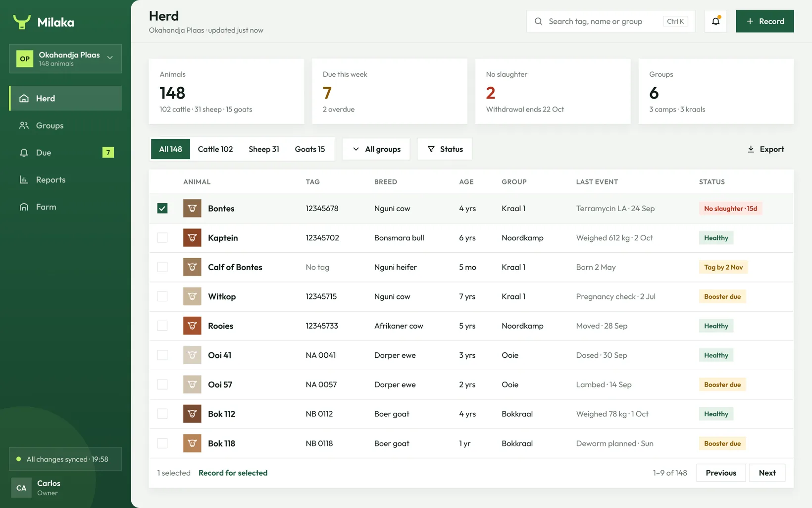The image size is (812, 508).
Task: Go to Next page
Action: point(767,473)
